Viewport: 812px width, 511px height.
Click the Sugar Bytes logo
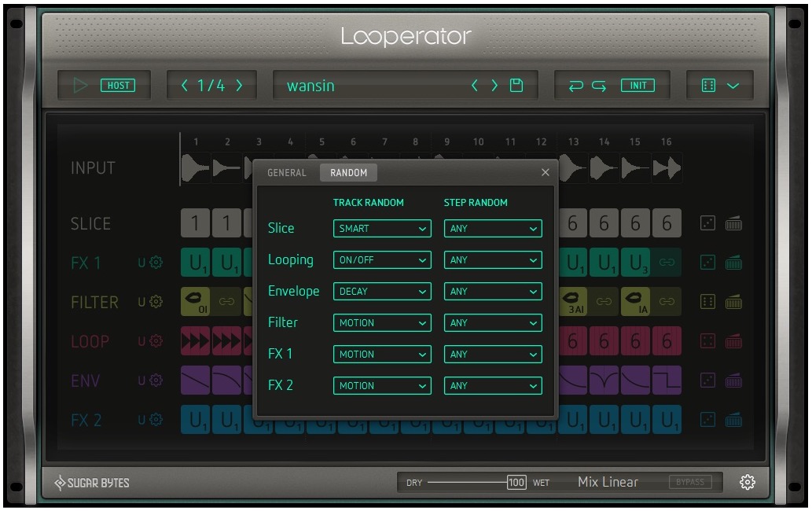pos(92,483)
